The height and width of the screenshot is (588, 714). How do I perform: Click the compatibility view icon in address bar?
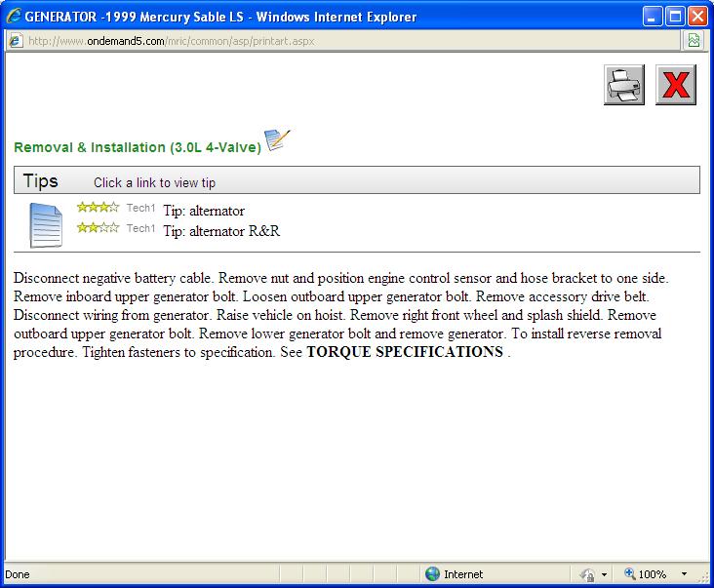pos(694,41)
